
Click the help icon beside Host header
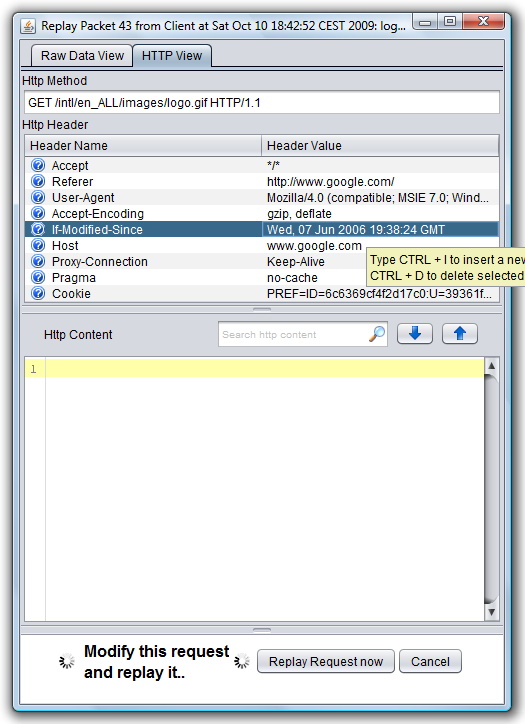pos(38,245)
